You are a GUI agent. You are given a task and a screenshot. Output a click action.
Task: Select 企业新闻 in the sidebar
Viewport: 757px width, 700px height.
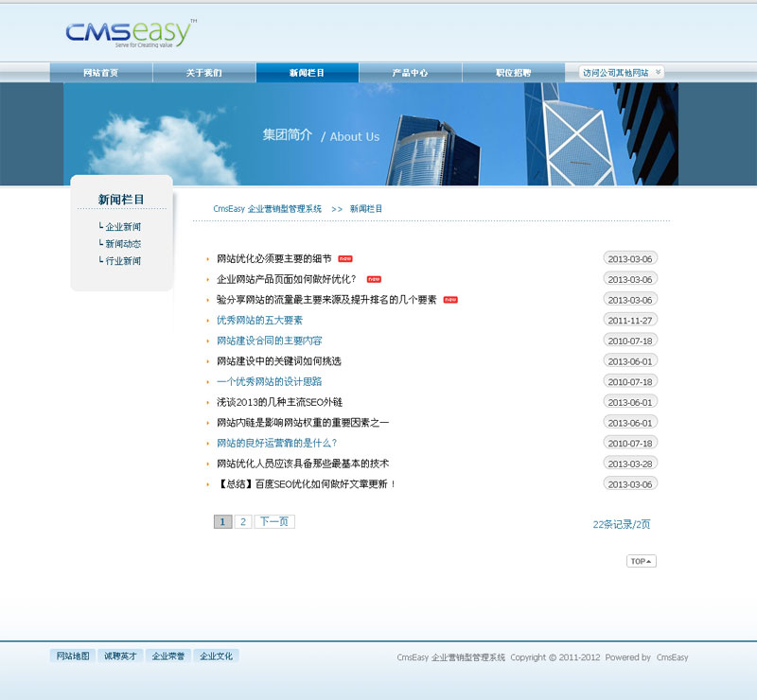click(123, 227)
